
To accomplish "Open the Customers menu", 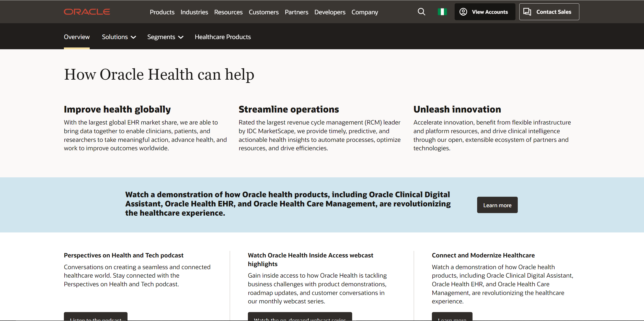I will 263,12.
